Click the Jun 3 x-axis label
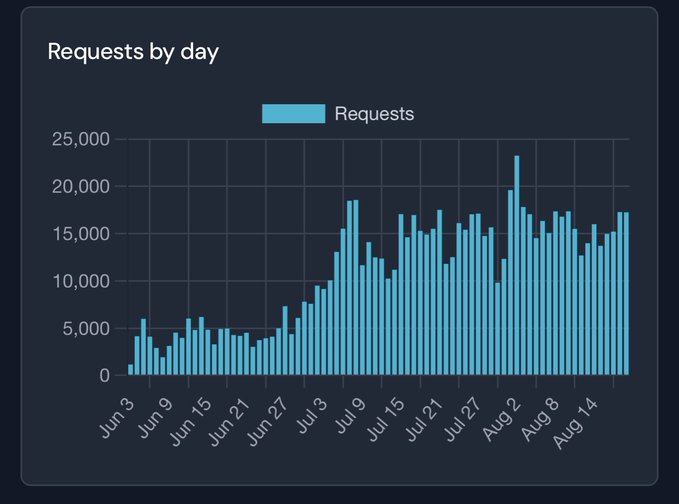Viewport: 679px width, 504px height. [x=118, y=418]
